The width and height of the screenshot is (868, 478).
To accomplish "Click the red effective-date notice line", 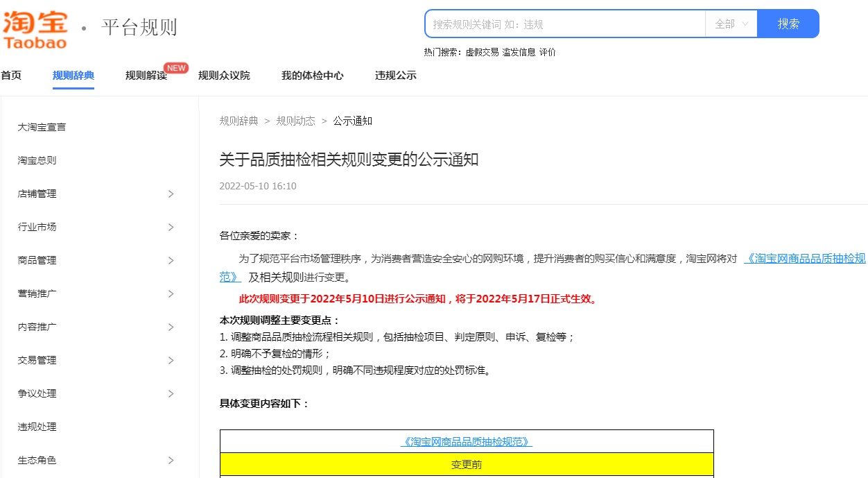I will point(418,300).
